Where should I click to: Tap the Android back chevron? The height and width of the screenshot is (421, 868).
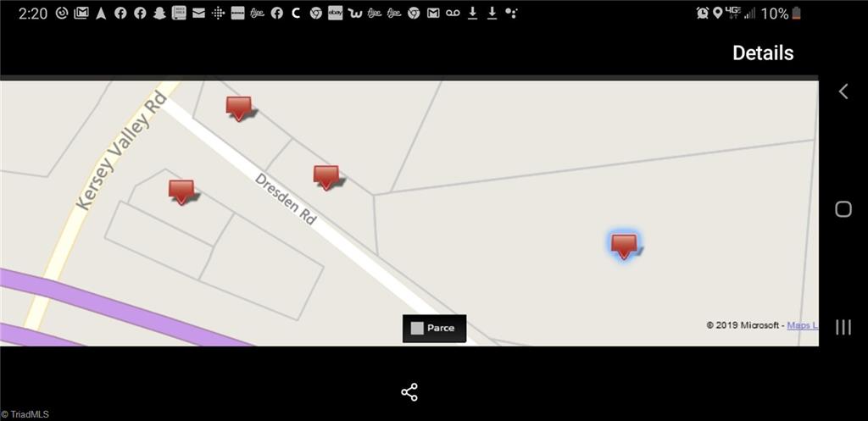pyautogui.click(x=843, y=91)
